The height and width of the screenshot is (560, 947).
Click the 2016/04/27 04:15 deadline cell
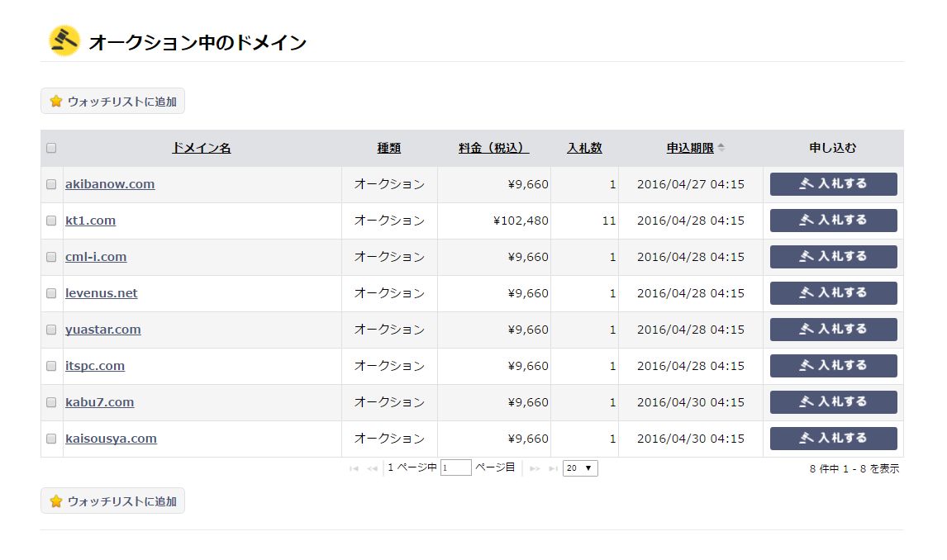pyautogui.click(x=690, y=184)
